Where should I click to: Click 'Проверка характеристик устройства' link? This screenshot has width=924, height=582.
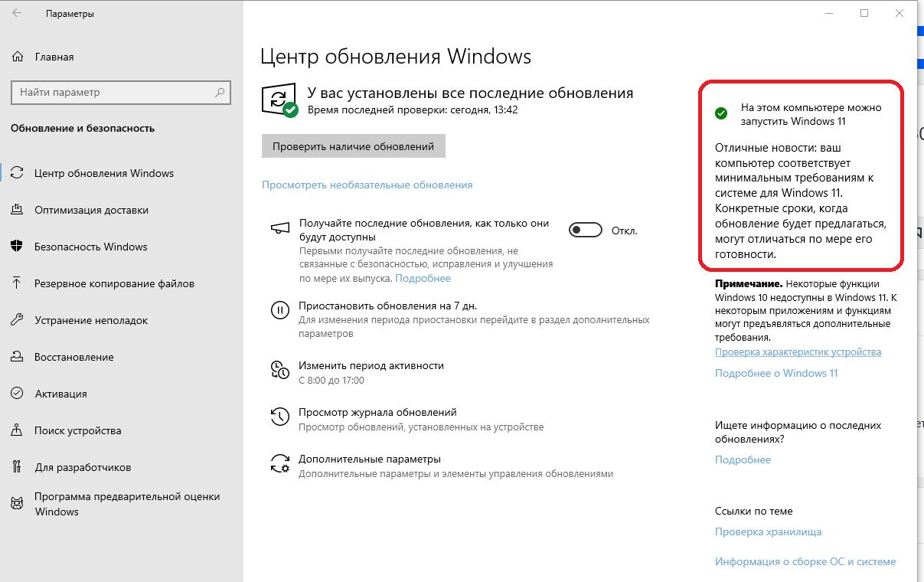click(x=798, y=351)
